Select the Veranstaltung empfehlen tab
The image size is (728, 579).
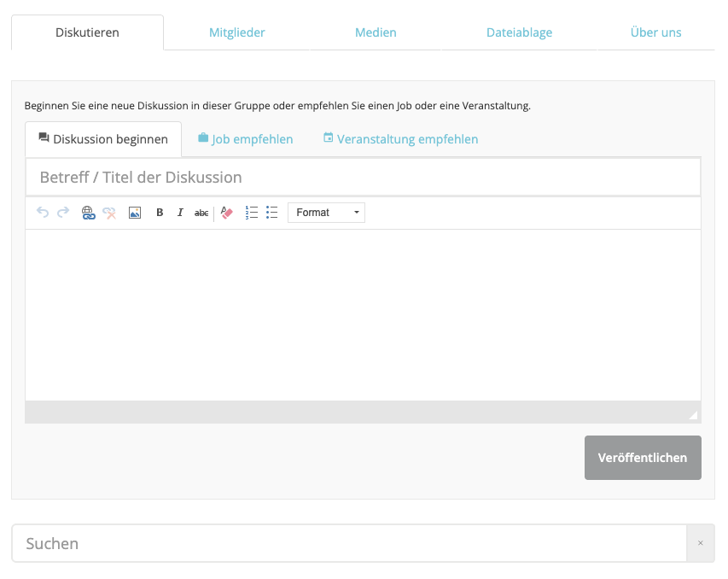tap(400, 139)
